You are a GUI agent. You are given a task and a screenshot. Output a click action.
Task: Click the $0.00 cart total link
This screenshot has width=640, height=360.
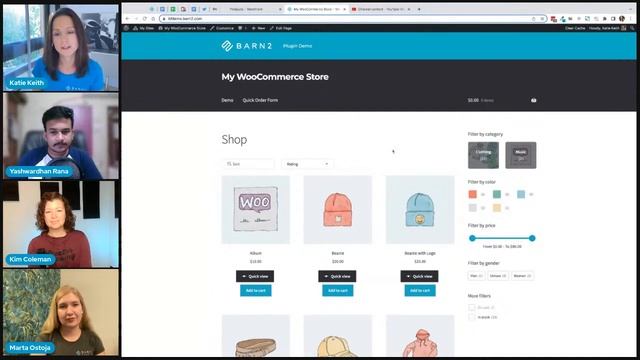coord(481,100)
